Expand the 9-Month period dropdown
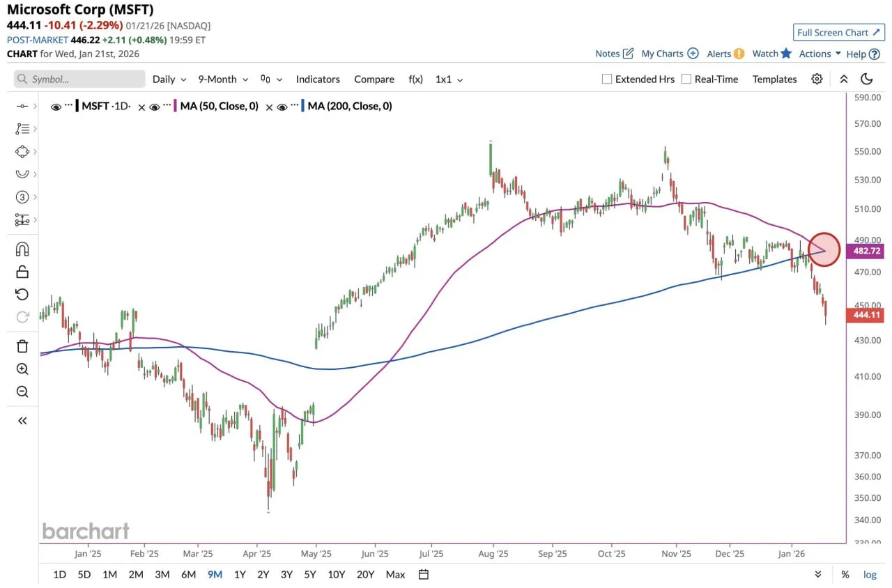892x588 pixels. (x=223, y=79)
